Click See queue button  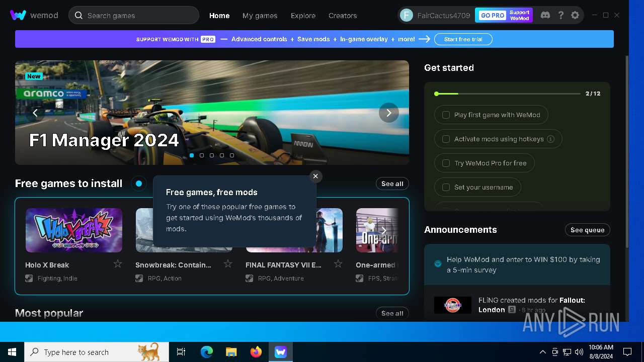point(588,230)
